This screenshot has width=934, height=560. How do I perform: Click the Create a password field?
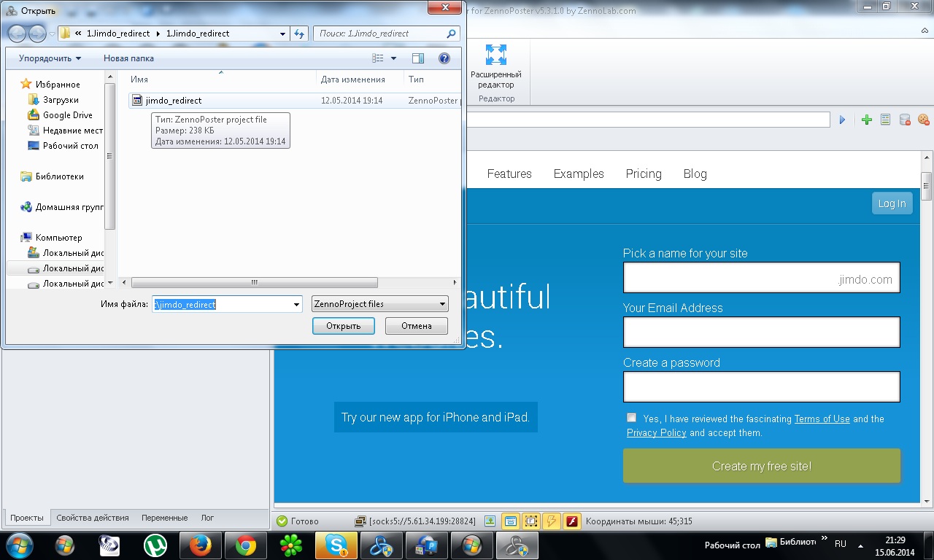(x=762, y=386)
